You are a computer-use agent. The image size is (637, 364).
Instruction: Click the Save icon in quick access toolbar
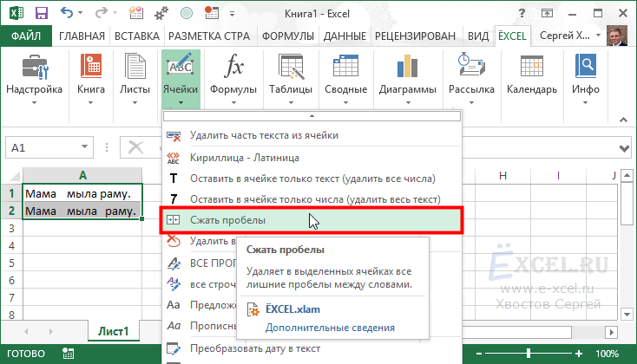(41, 13)
